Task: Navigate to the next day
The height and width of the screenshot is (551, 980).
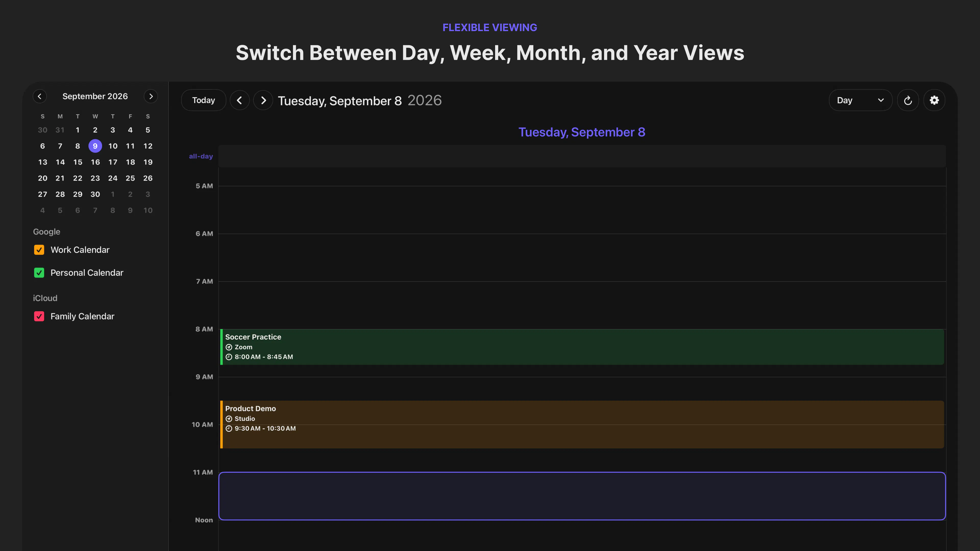Action: click(263, 101)
